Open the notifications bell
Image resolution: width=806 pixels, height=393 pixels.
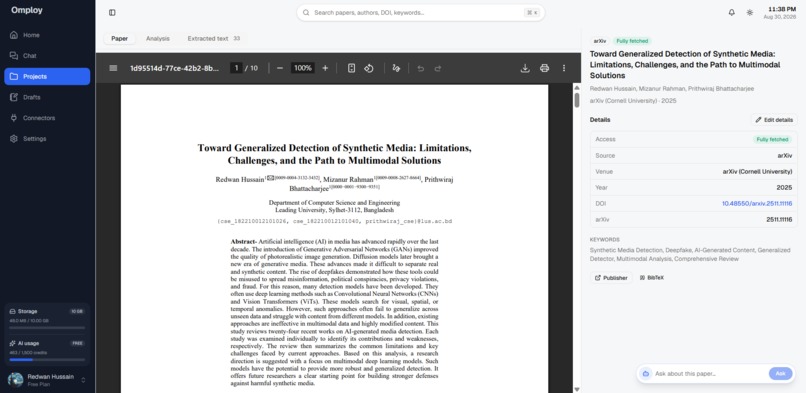[731, 12]
